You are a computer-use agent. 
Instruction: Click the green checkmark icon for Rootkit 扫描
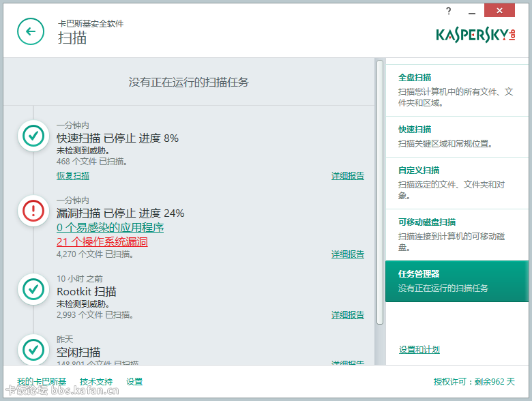pos(33,289)
